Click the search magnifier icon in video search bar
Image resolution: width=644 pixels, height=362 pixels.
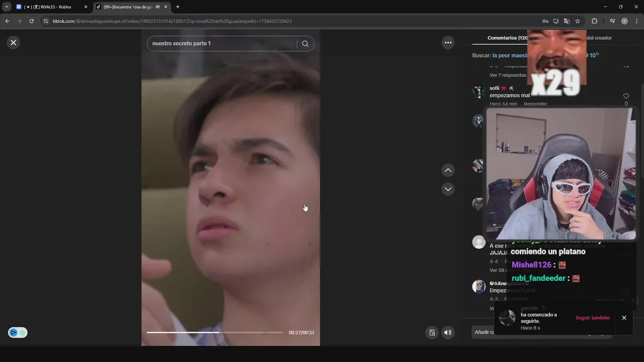(305, 44)
